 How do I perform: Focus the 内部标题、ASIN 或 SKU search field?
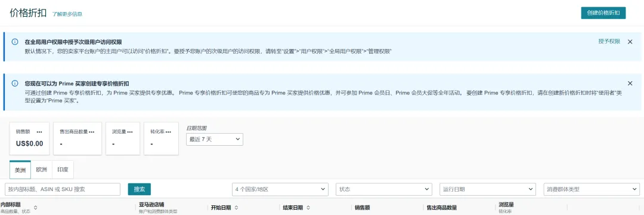click(63, 189)
